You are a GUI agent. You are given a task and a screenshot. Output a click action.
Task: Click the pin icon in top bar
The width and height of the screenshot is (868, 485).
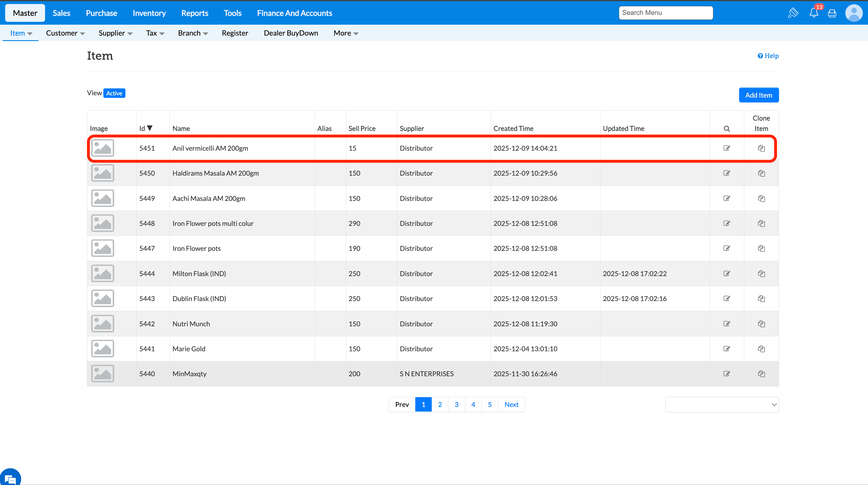click(x=793, y=13)
